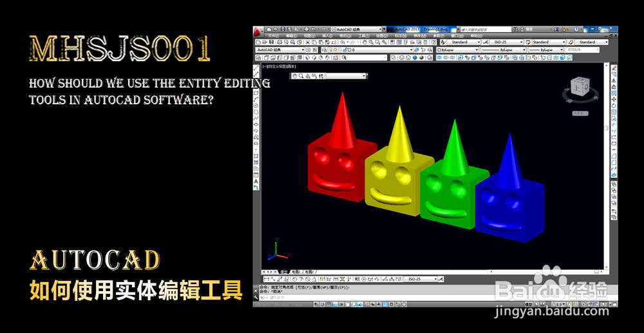644x333 pixels.
Task: Switch to 布局1 layout tab
Action: [296, 272]
